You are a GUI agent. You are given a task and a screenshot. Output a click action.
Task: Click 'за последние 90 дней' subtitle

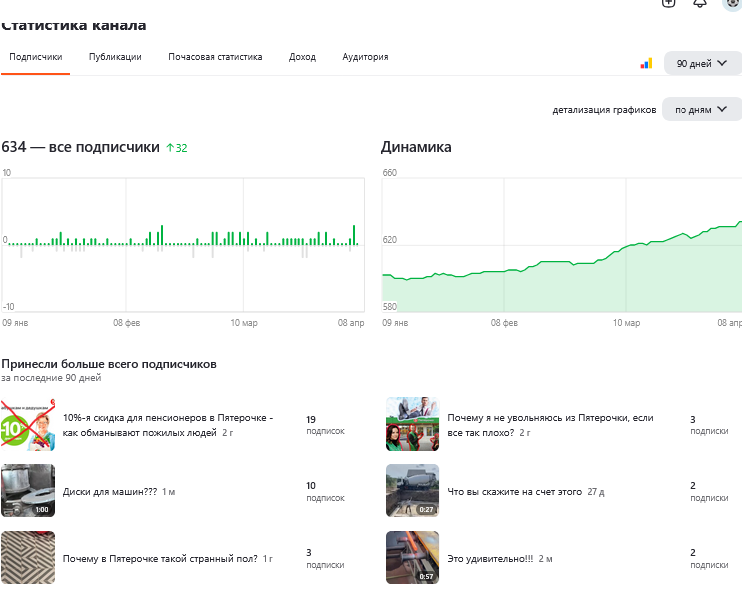pyautogui.click(x=51, y=378)
